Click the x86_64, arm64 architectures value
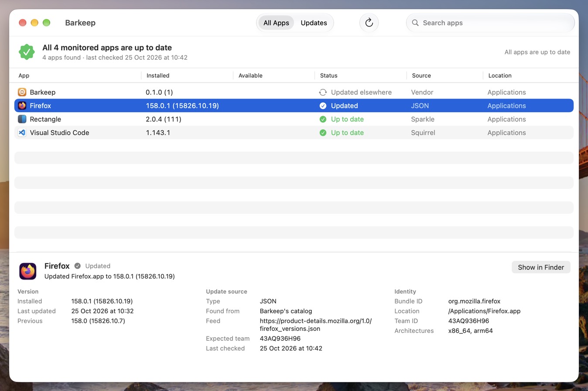 click(x=470, y=331)
